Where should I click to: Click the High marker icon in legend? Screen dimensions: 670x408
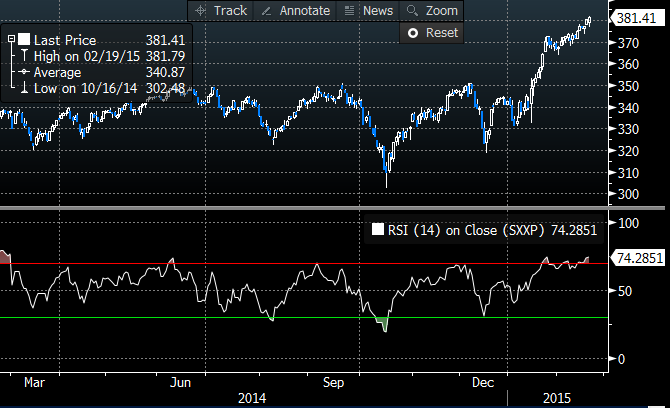24,54
